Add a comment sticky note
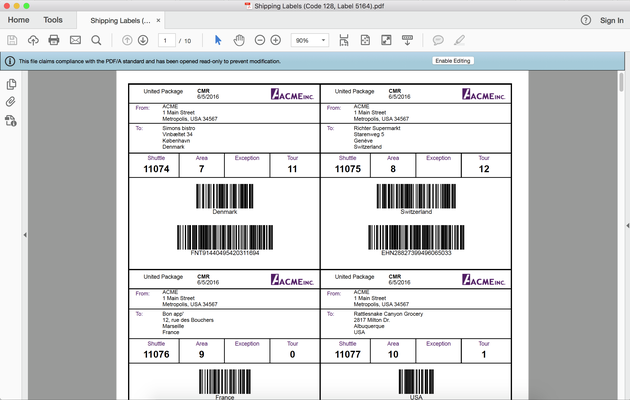The image size is (630, 400). click(x=438, y=40)
